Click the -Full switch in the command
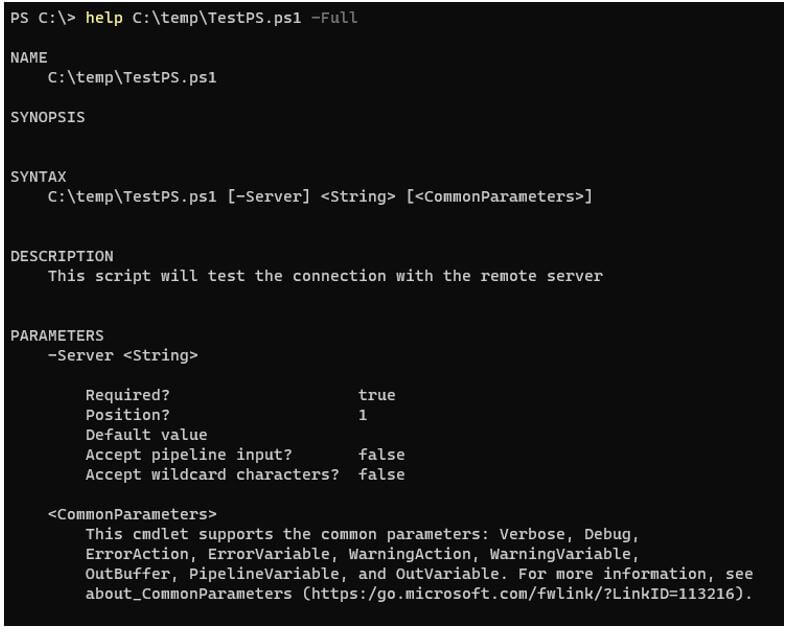804x633 pixels. pos(334,18)
